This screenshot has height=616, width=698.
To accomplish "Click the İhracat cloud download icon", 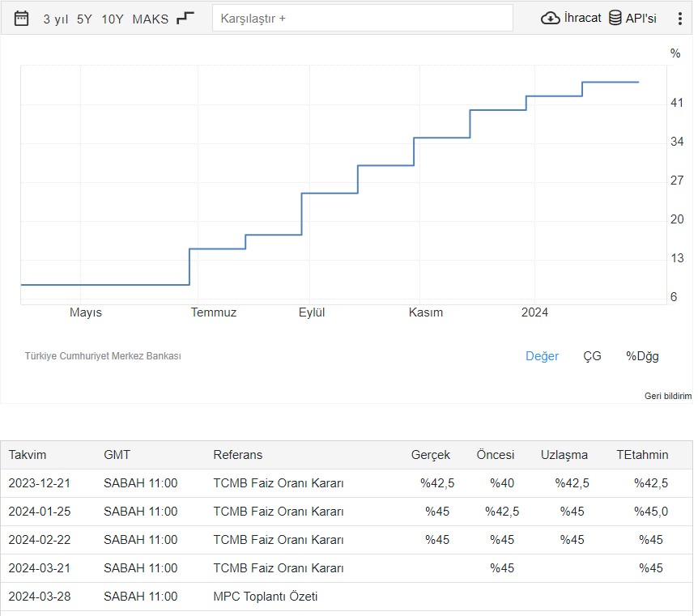I will (551, 18).
